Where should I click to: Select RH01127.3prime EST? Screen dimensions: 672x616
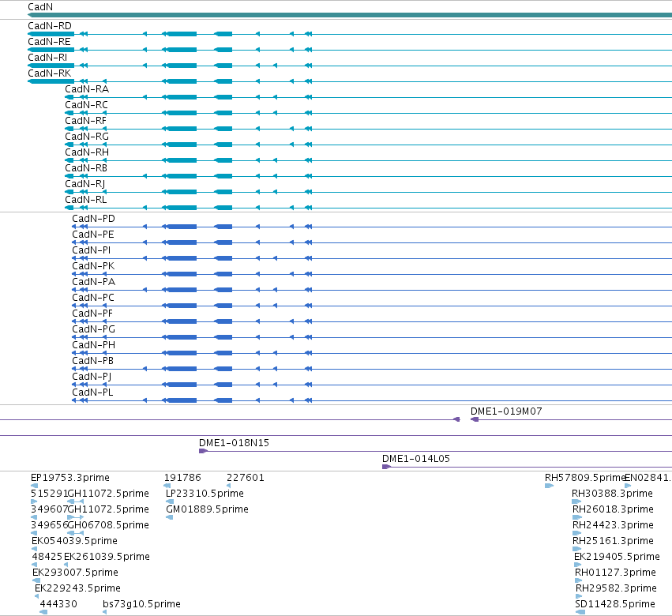[x=615, y=573]
